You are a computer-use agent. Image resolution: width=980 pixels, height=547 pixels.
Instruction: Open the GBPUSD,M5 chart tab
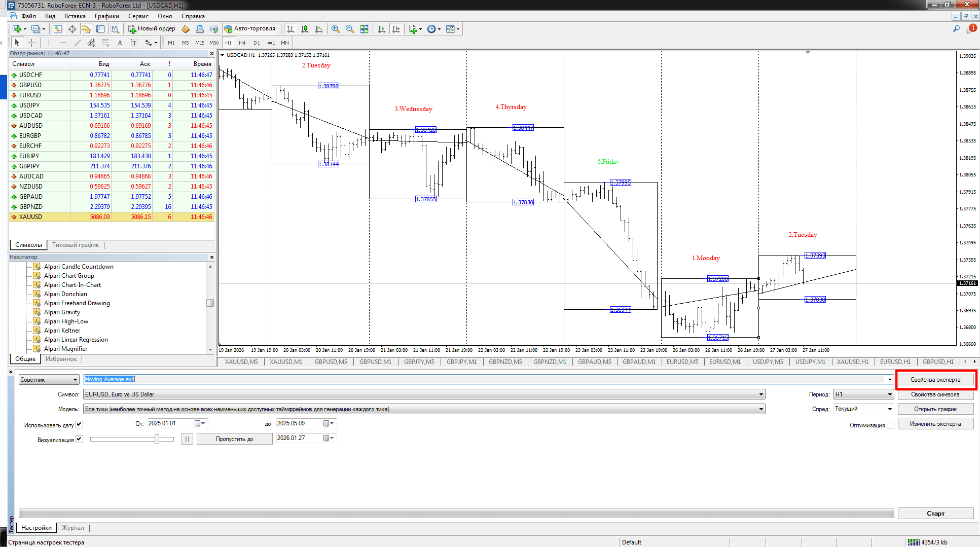pos(331,362)
